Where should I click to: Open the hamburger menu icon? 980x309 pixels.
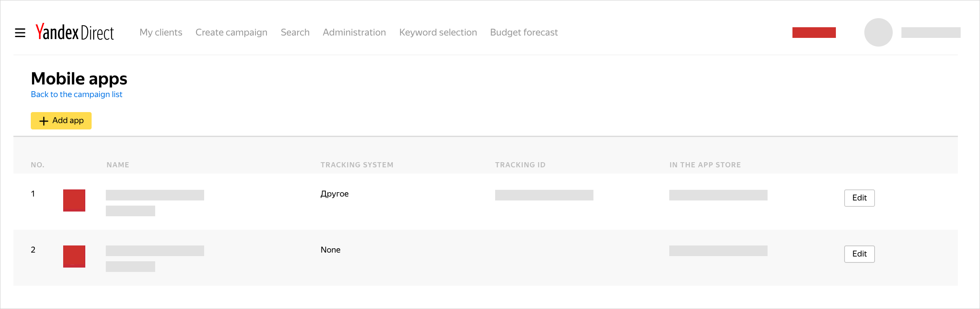(20, 33)
